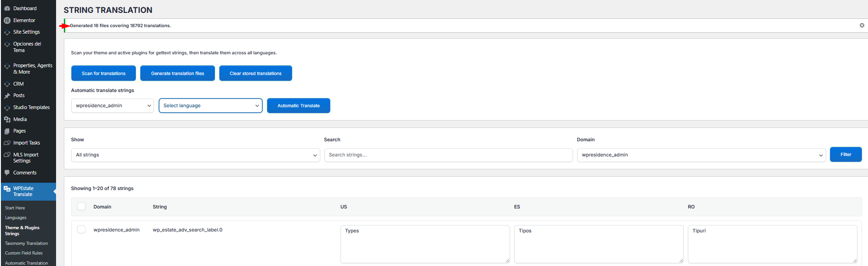The height and width of the screenshot is (266, 868).
Task: Click the Import Tasks icon
Action: pyautogui.click(x=7, y=143)
